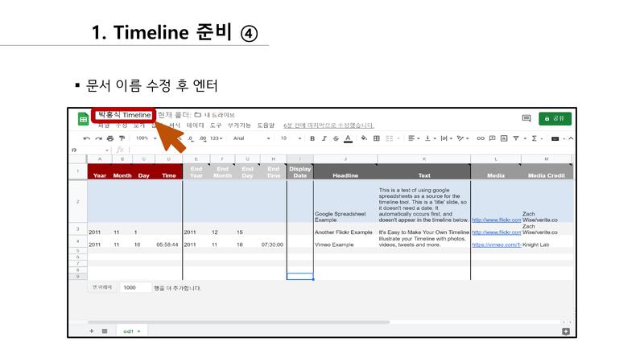This screenshot has height=362, width=644.
Task: Click the green Share button
Action: (x=555, y=118)
